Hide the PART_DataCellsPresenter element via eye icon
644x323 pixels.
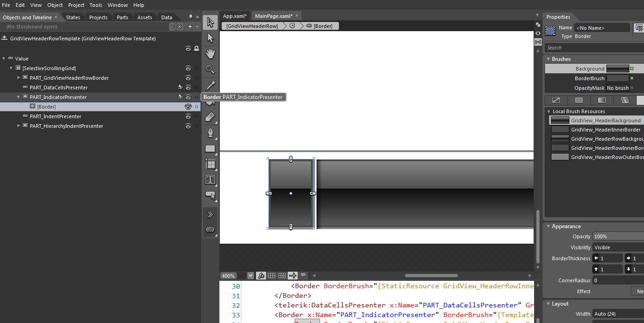(x=188, y=88)
